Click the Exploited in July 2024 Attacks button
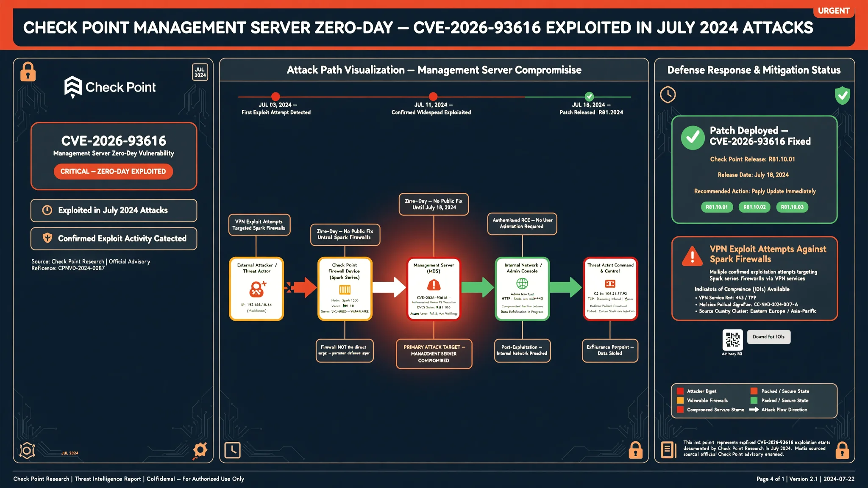This screenshot has height=488, width=868. (114, 211)
